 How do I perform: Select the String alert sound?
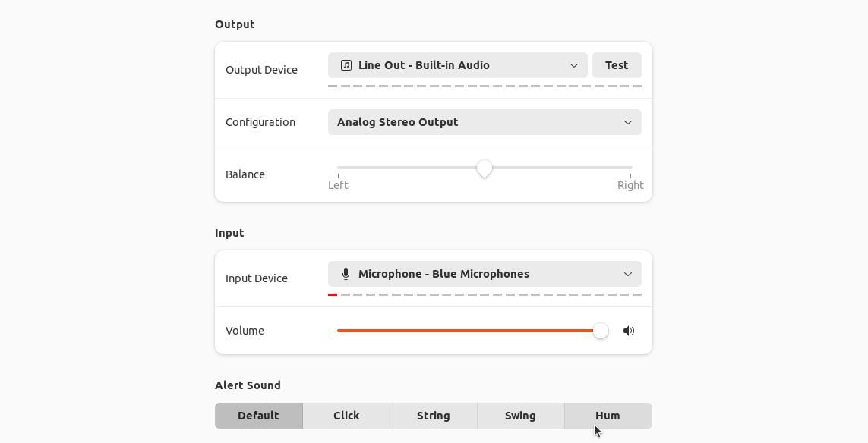click(434, 416)
